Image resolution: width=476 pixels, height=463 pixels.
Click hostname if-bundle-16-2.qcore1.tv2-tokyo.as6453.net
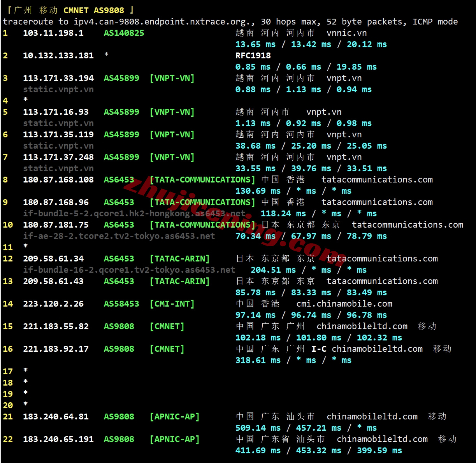[x=129, y=270]
